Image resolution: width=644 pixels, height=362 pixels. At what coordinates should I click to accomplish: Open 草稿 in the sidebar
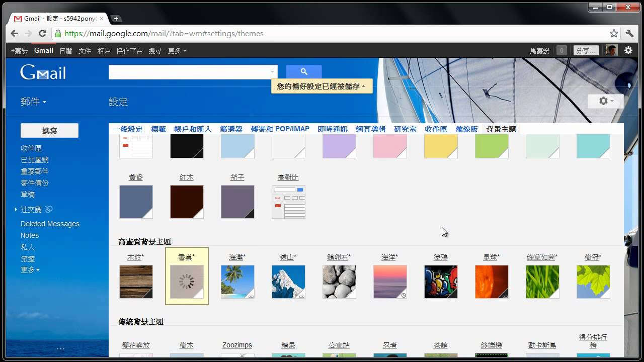point(28,195)
